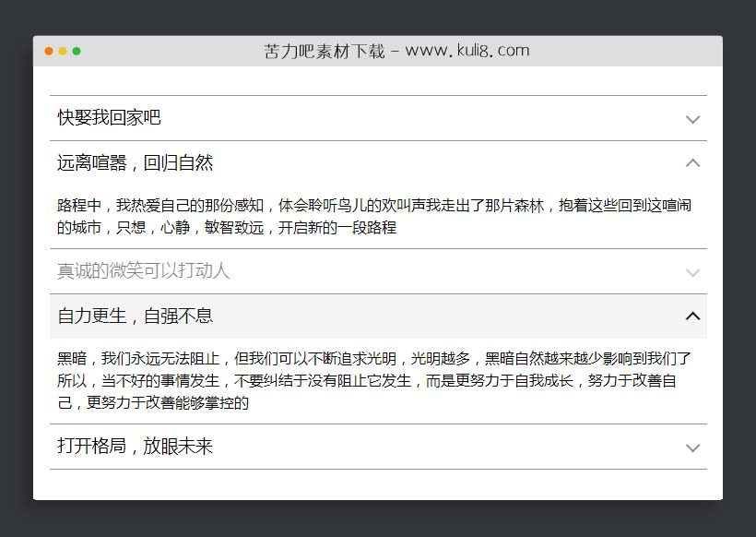Collapse the 自力更生，自强不息 section
Image resolution: width=756 pixels, height=537 pixels.
point(369,316)
